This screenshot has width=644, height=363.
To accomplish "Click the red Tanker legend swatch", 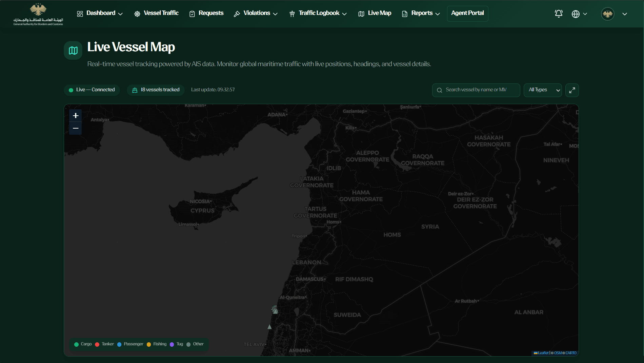I will point(97,345).
